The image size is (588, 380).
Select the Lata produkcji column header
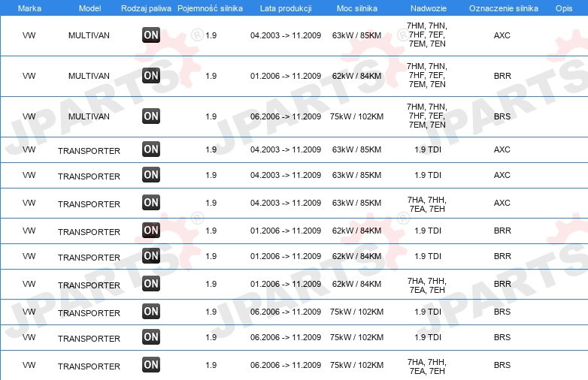286,8
